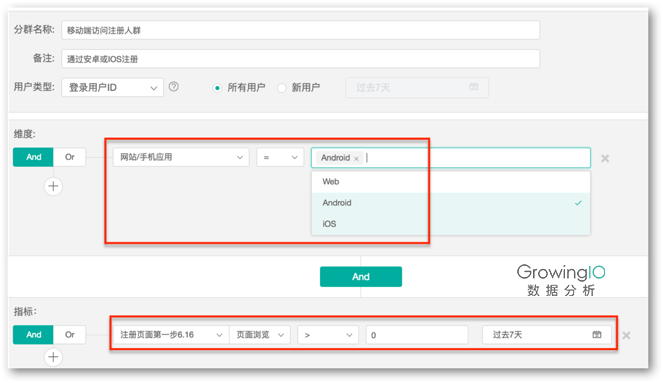The width and height of the screenshot is (663, 383).
Task: Select the 所有用户 radio button
Action: coord(217,88)
